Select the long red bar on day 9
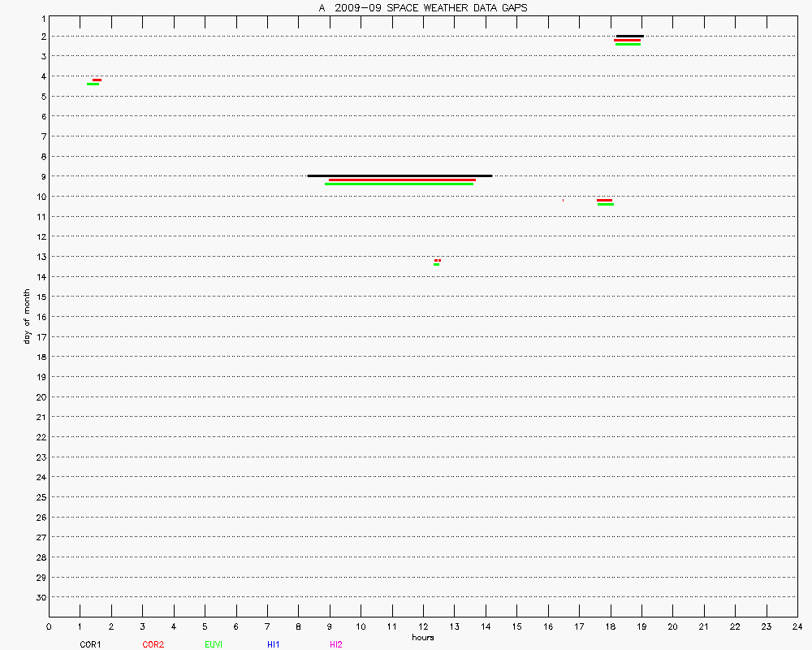 [402, 180]
